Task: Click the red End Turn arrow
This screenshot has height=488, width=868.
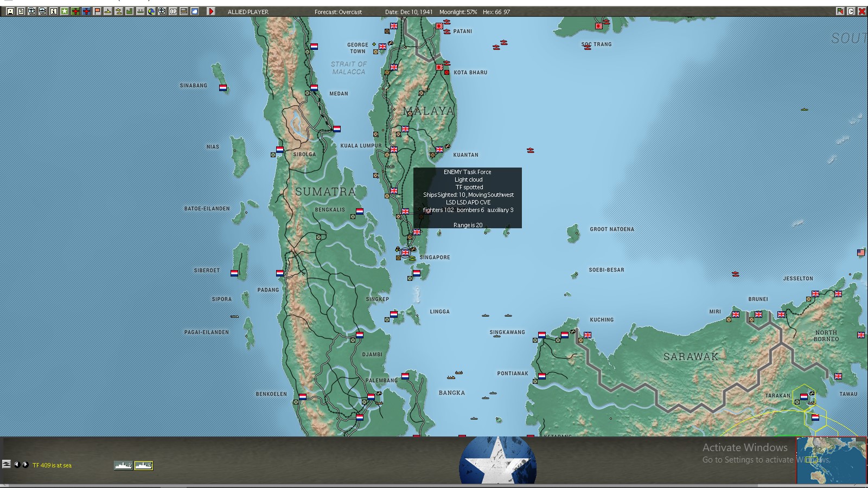Action: click(211, 11)
